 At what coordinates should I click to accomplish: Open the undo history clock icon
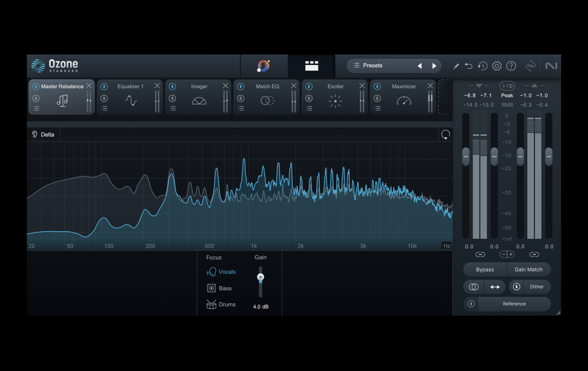(483, 66)
